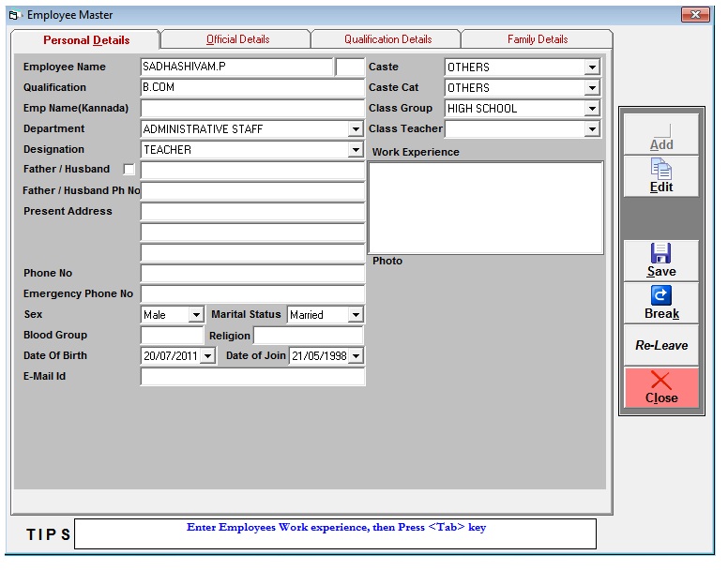Click the Edit pages icon

pos(661,170)
